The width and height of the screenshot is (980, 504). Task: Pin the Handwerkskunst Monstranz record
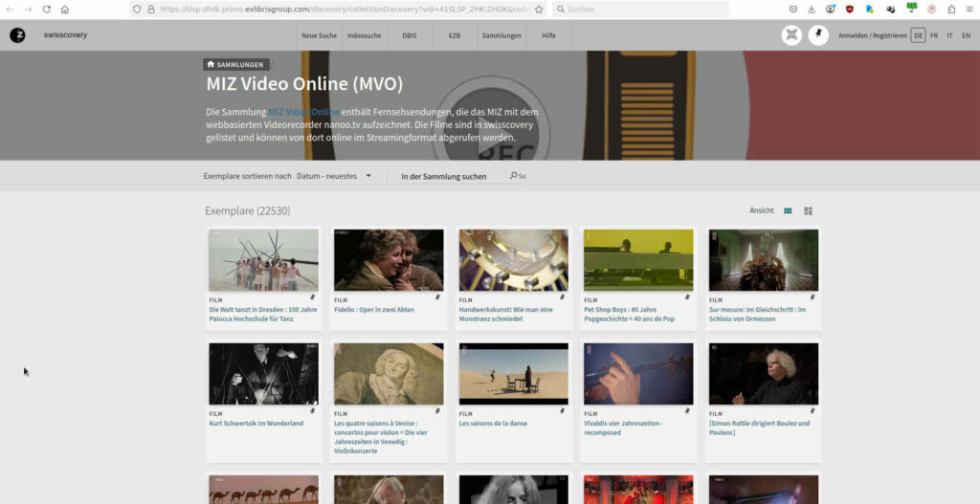tap(563, 297)
